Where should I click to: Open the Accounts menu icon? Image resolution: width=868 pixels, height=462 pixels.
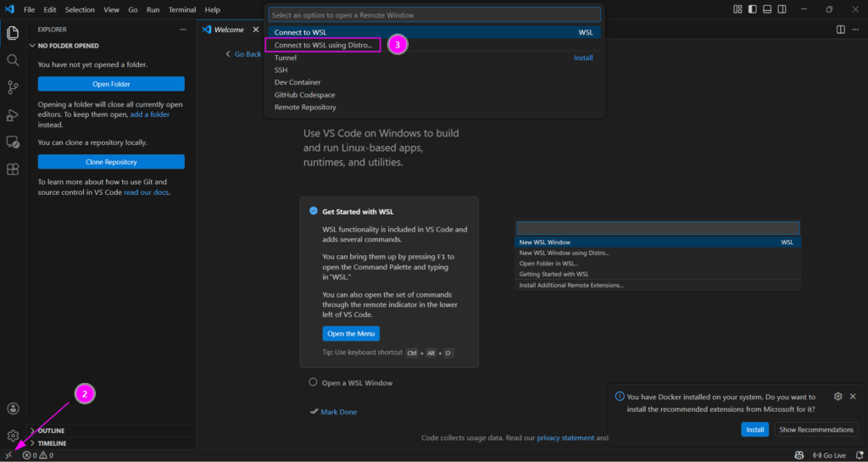pos(13,409)
